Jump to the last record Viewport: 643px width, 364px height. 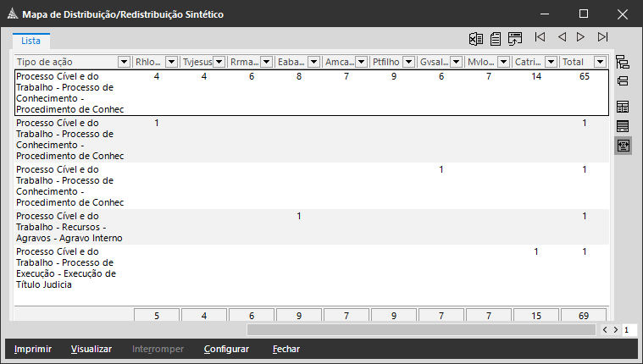click(602, 37)
